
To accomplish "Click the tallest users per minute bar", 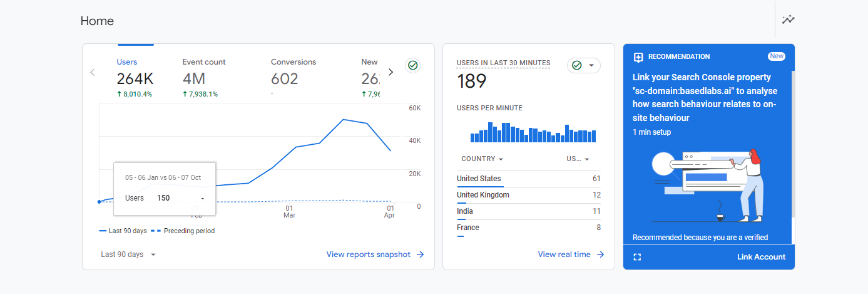I will (491, 132).
